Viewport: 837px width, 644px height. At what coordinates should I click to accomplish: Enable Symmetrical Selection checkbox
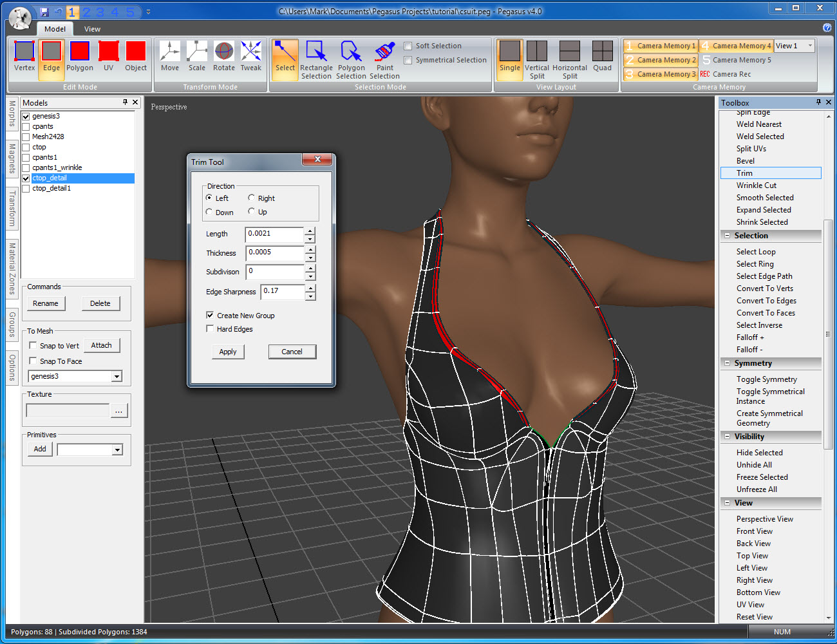coord(408,60)
